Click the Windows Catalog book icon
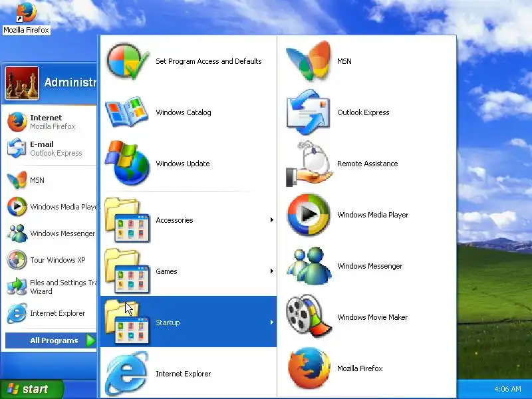This screenshot has height=399, width=532. click(x=127, y=112)
